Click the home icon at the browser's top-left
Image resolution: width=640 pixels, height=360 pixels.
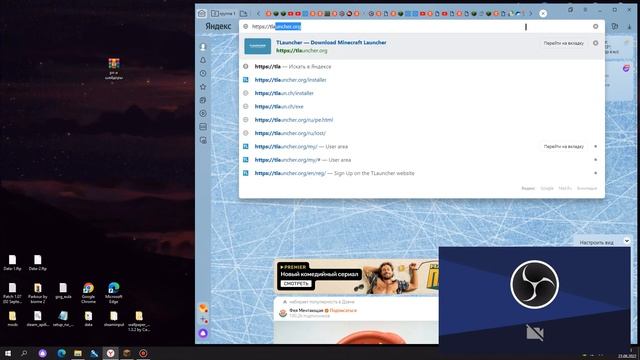point(202,13)
